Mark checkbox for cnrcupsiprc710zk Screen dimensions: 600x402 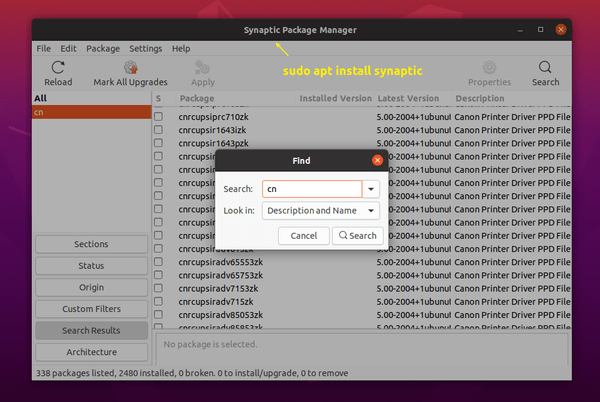pos(158,117)
